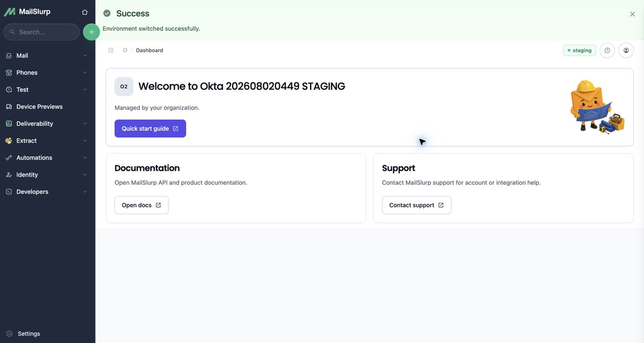
Task: Click the 'Welcome to Okta 202608020449 STAGING' heading
Action: coord(241,87)
